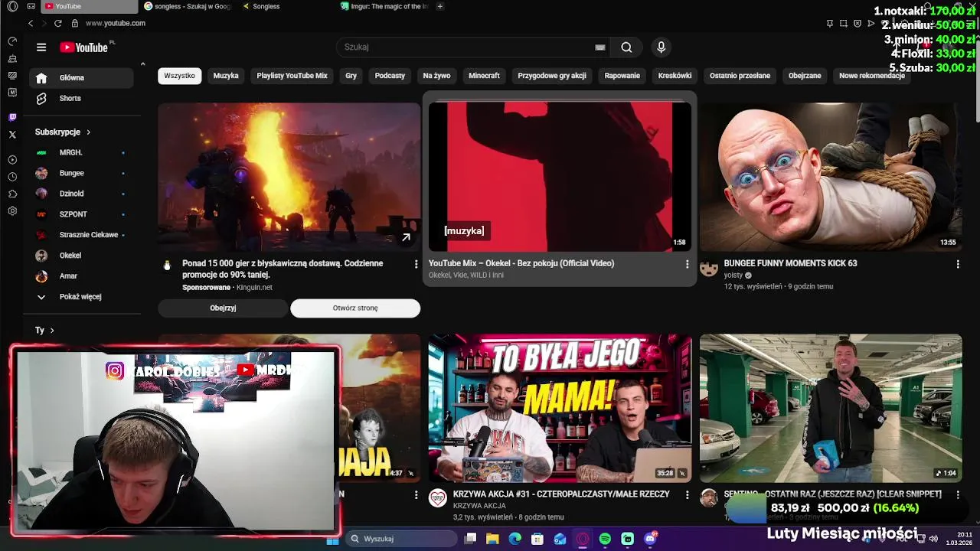Reload the current page
The width and height of the screenshot is (980, 551).
pyautogui.click(x=57, y=23)
